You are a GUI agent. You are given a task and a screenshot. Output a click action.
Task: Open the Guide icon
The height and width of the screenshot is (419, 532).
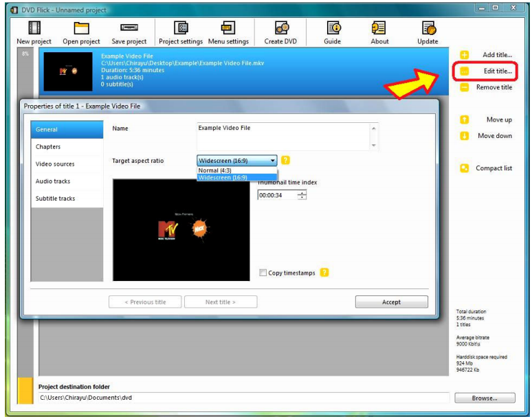[x=334, y=27]
